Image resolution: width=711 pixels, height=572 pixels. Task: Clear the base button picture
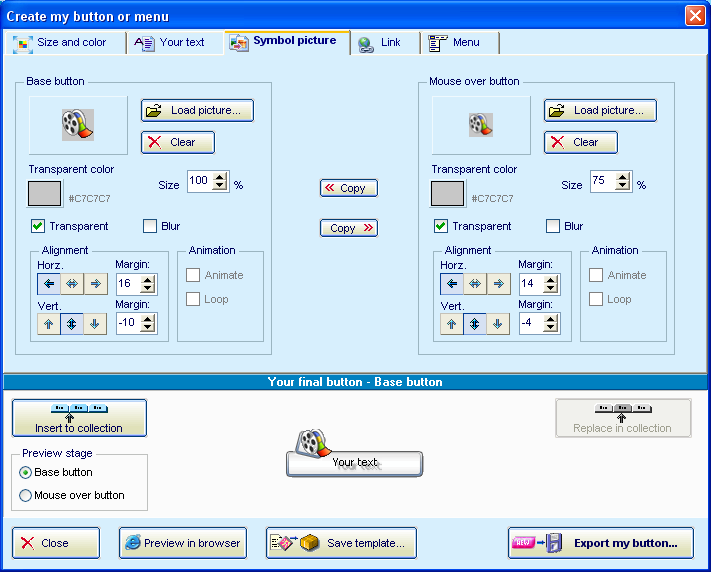[178, 142]
